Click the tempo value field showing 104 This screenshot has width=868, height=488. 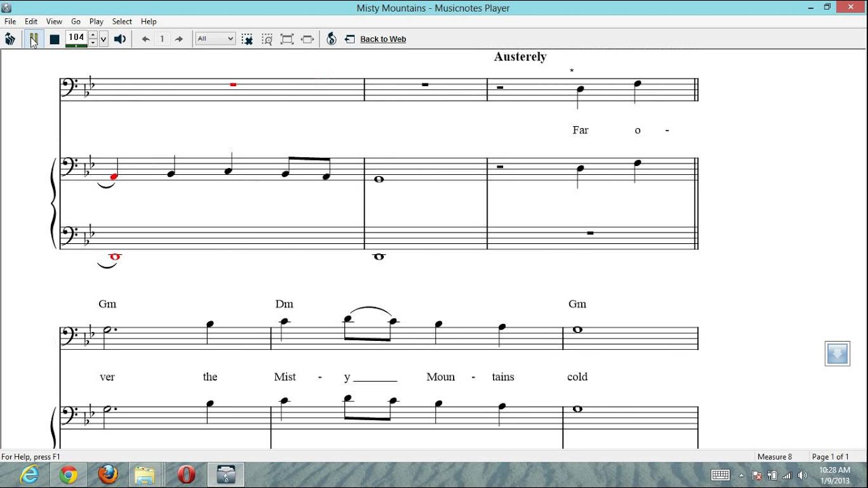coord(76,38)
